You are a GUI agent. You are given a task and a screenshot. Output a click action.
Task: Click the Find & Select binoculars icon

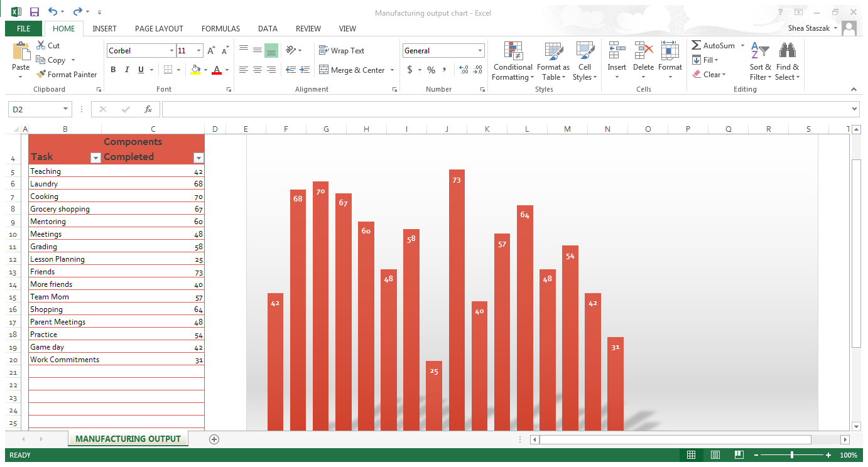pos(787,51)
